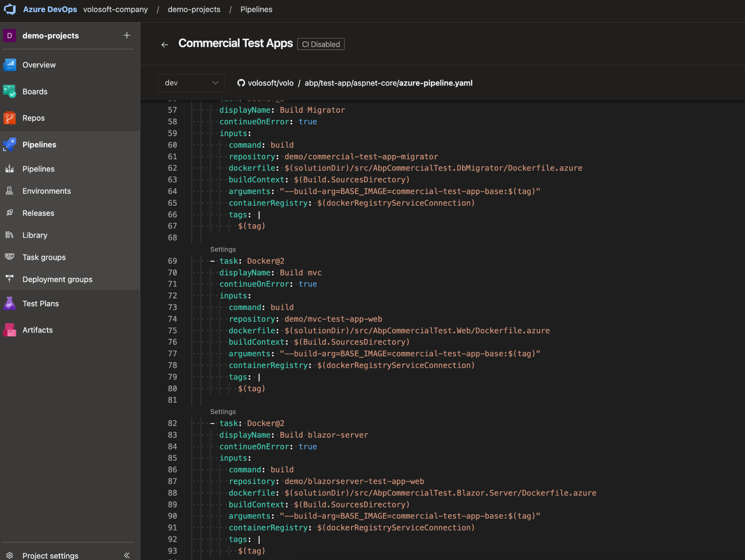Open Project settings
The width and height of the screenshot is (745, 560).
click(x=50, y=555)
